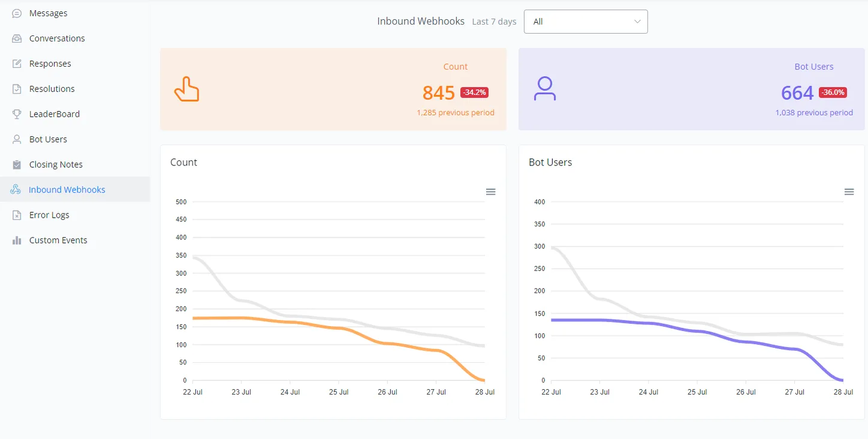
Task: Click the 845 count value
Action: pyautogui.click(x=439, y=93)
